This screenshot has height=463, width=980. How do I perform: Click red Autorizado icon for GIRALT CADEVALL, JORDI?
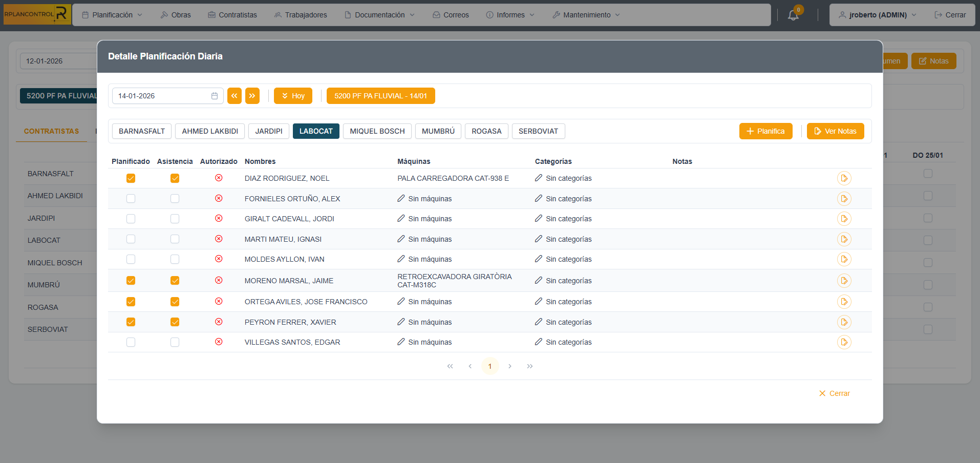click(x=219, y=219)
